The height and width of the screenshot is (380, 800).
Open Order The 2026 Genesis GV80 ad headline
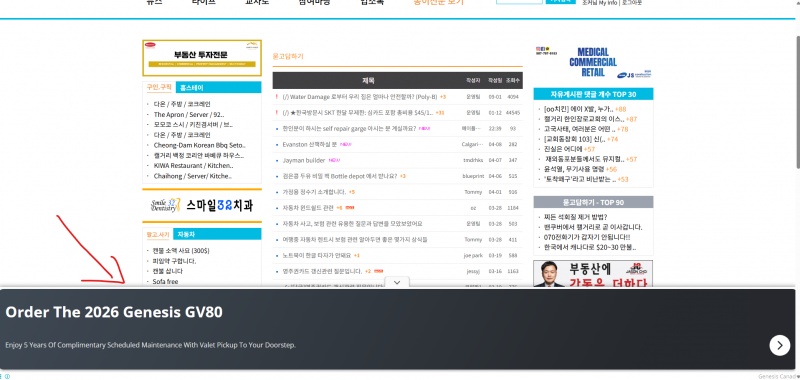point(114,312)
